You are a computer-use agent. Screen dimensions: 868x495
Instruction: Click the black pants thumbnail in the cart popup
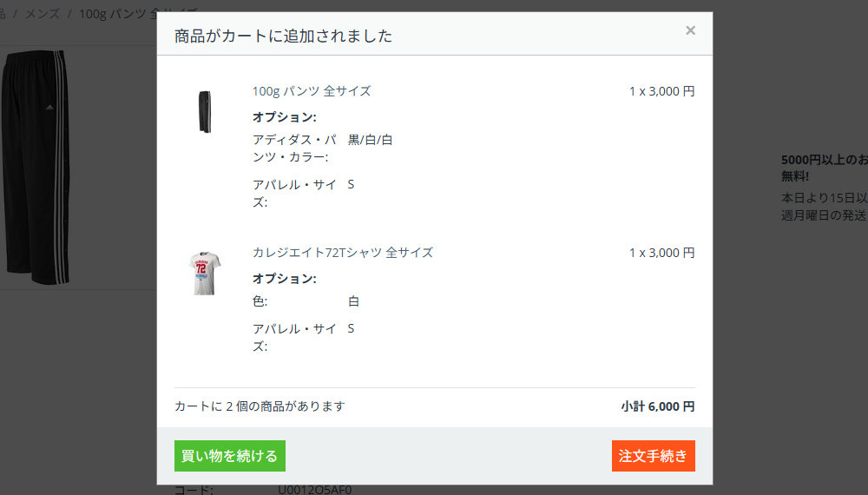pyautogui.click(x=204, y=111)
